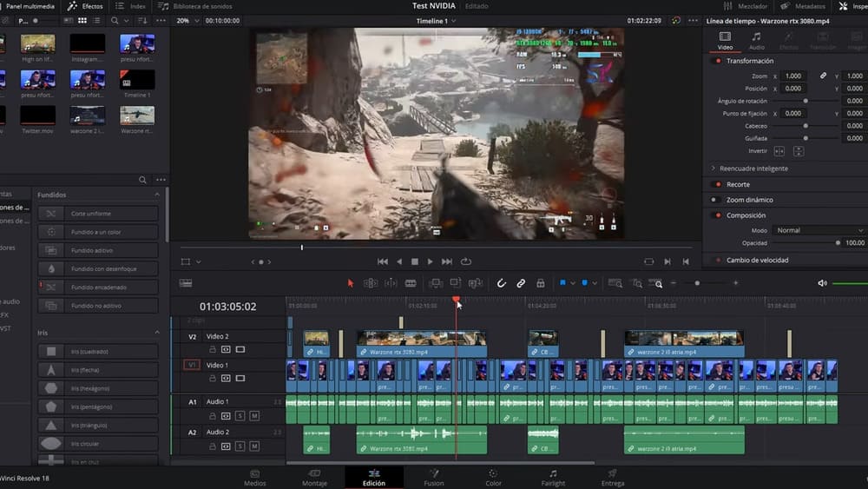Disable the Video 2 track view
This screenshot has height=489, width=868.
240,349
